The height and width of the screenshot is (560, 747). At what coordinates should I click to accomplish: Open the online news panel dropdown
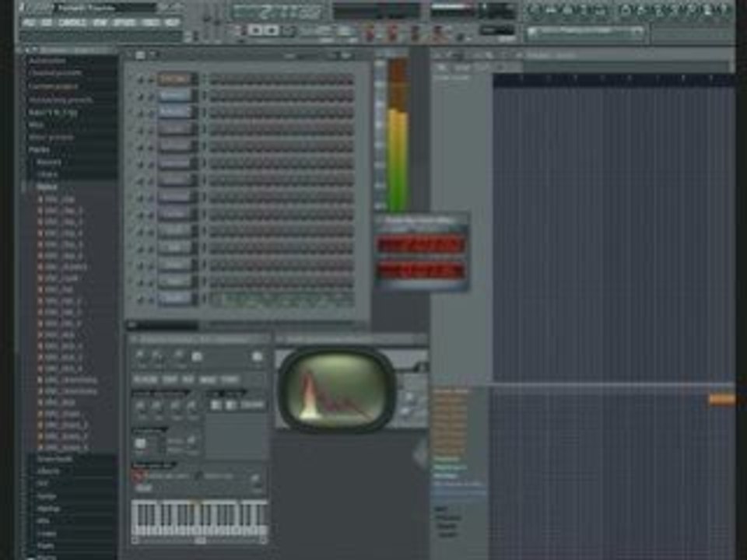coord(638,33)
